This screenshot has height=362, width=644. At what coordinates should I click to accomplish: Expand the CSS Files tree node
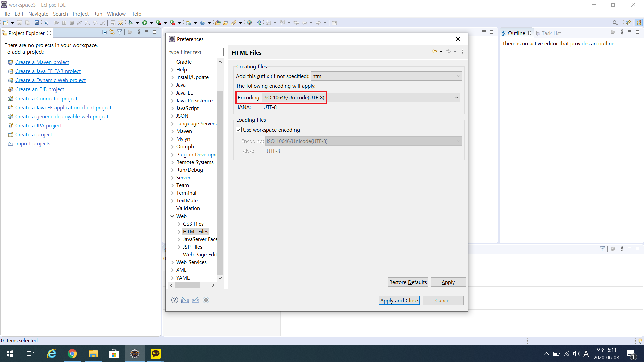[179, 224]
